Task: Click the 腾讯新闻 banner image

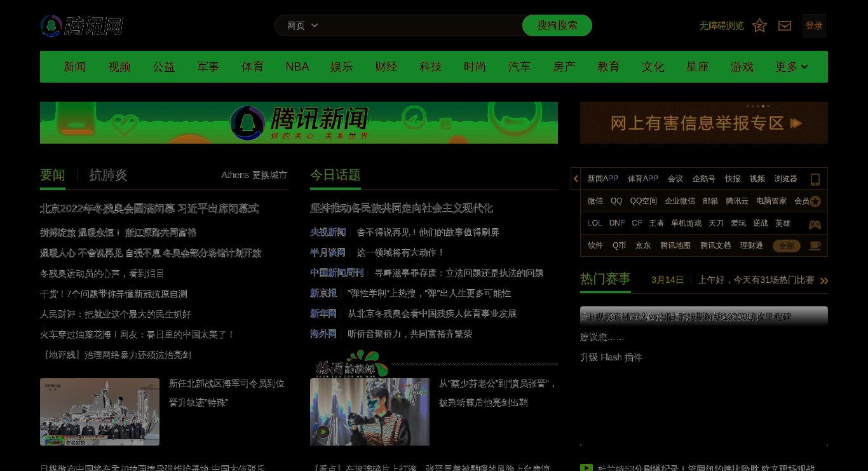Action: click(299, 123)
